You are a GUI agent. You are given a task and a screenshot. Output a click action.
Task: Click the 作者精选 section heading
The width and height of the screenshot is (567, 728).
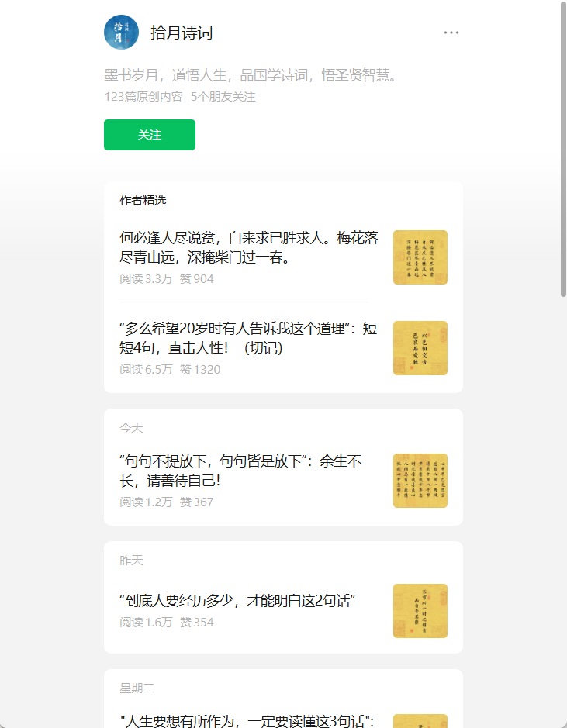[143, 200]
